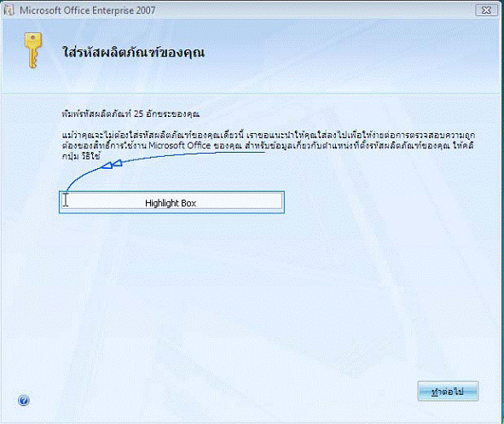Close the Office Enterprise 2007 setup window
Viewport: 504px width, 424px height.
(x=486, y=10)
